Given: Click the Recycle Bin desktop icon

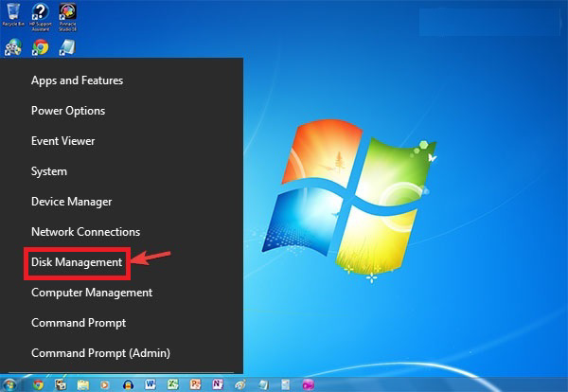Looking at the screenshot, I should (x=13, y=13).
